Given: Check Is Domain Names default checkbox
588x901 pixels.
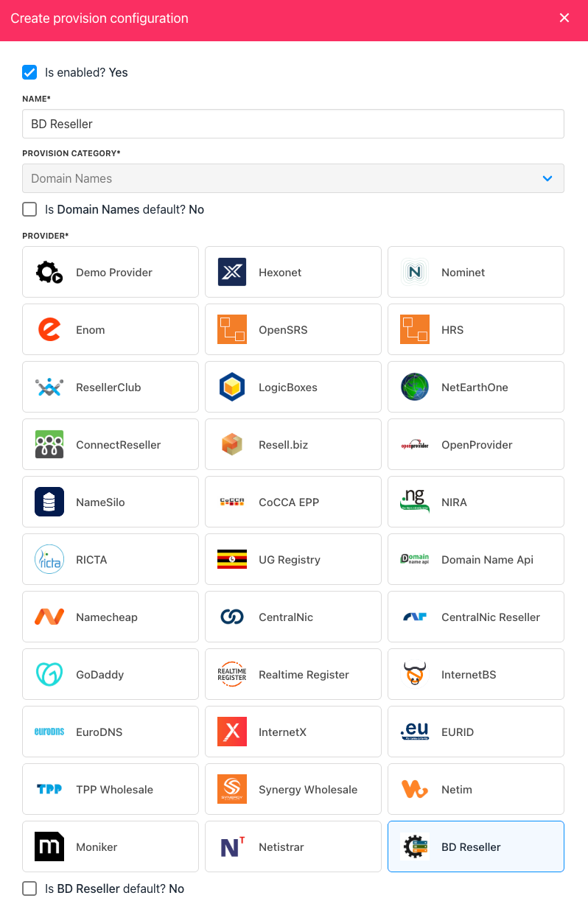Looking at the screenshot, I should [x=29, y=209].
